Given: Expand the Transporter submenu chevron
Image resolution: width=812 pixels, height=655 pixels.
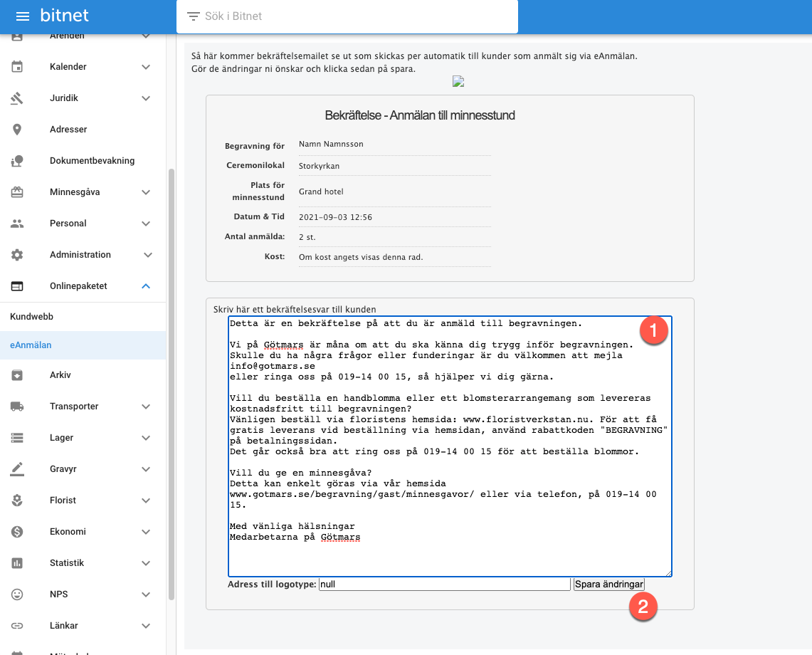Looking at the screenshot, I should point(146,407).
